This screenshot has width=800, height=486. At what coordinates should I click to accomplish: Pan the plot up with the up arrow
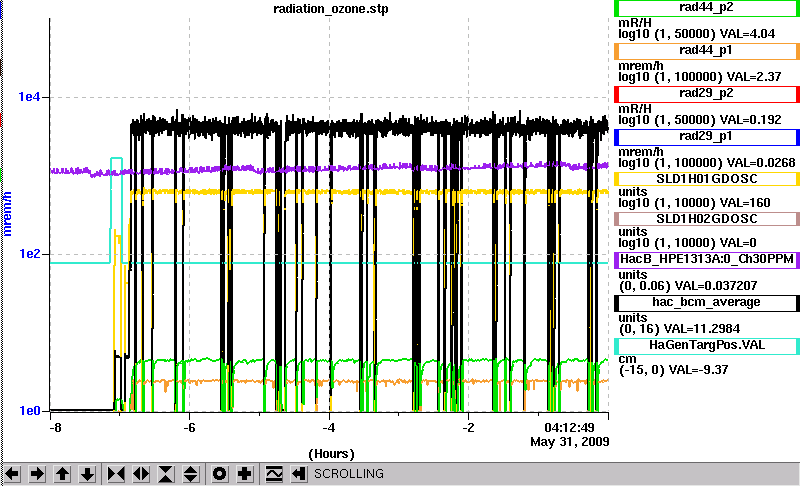[62, 474]
